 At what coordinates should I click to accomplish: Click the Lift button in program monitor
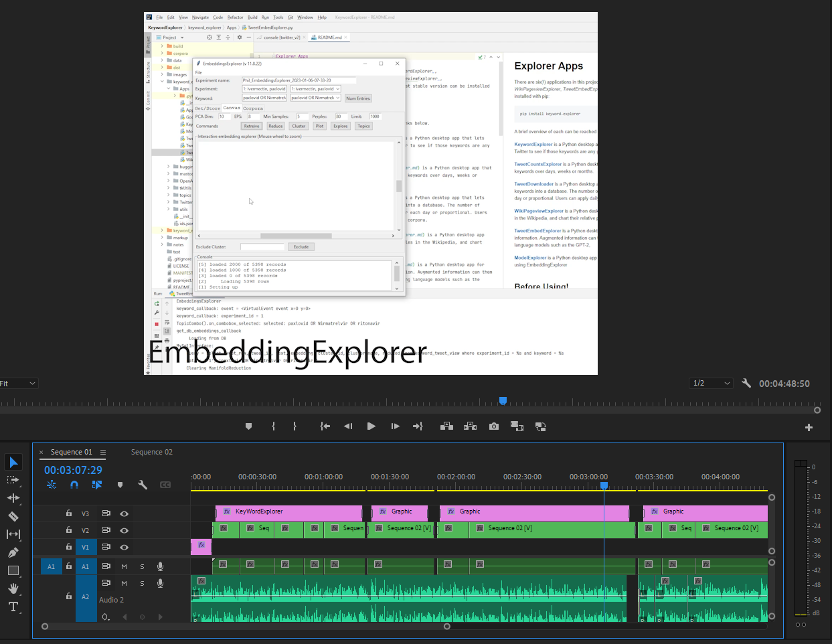(x=446, y=426)
